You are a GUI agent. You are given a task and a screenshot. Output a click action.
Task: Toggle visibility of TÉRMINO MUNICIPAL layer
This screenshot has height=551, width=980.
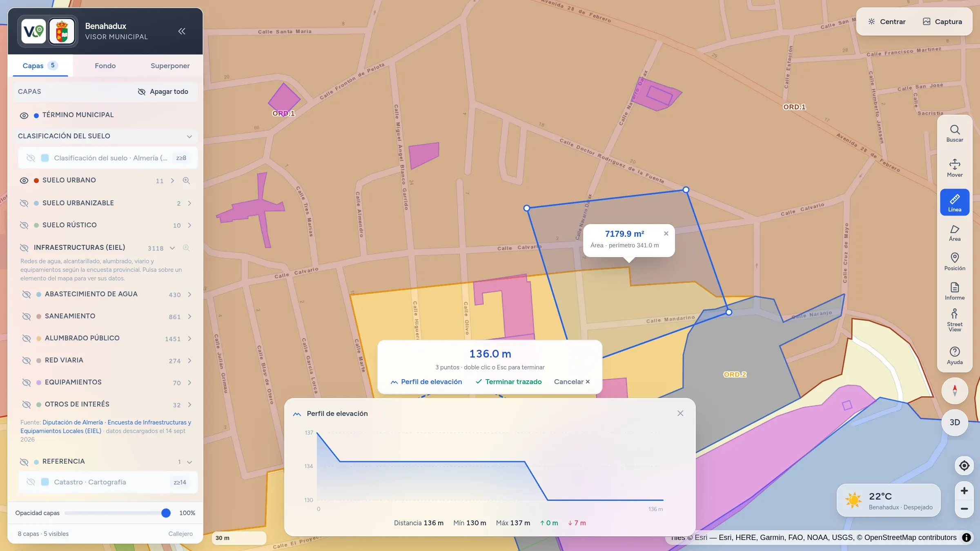(24, 116)
